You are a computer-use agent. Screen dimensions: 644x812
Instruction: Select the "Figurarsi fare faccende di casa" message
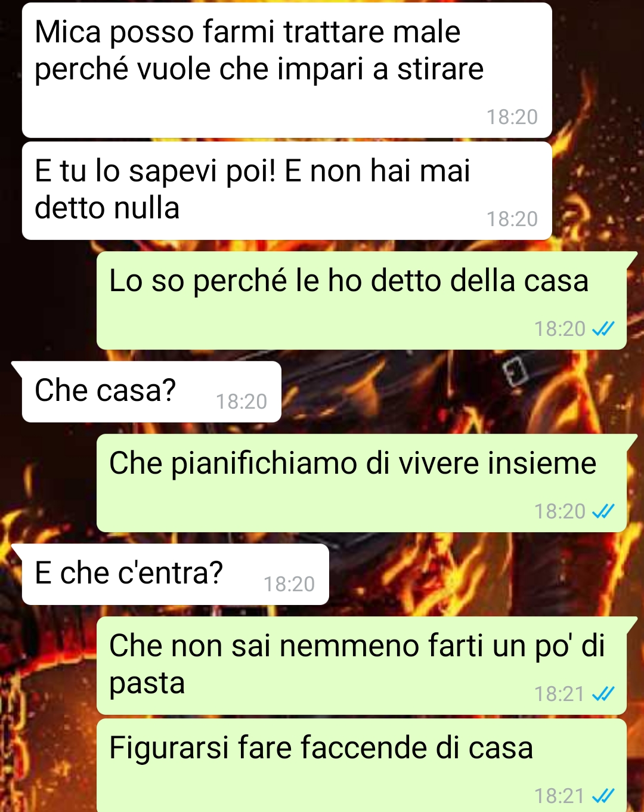pos(361,765)
